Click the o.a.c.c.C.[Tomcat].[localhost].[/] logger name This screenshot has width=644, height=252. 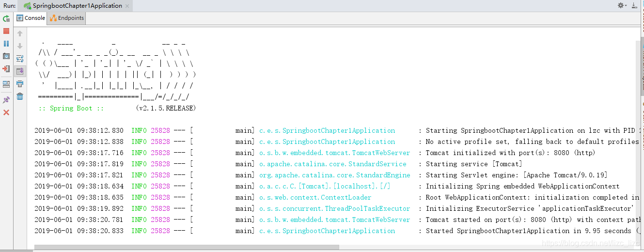325,186
